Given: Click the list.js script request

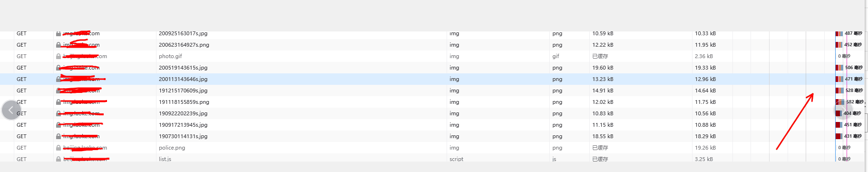Looking at the screenshot, I should click(x=433, y=159).
